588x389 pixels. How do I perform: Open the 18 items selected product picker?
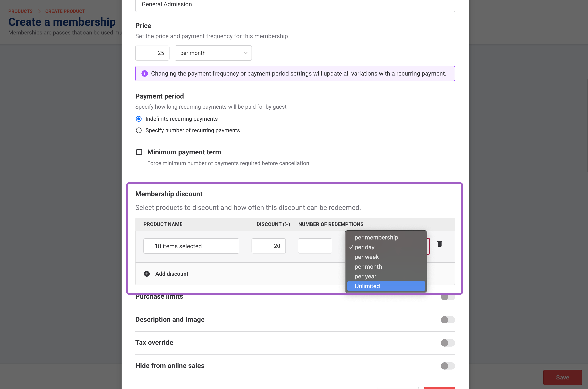(x=191, y=246)
